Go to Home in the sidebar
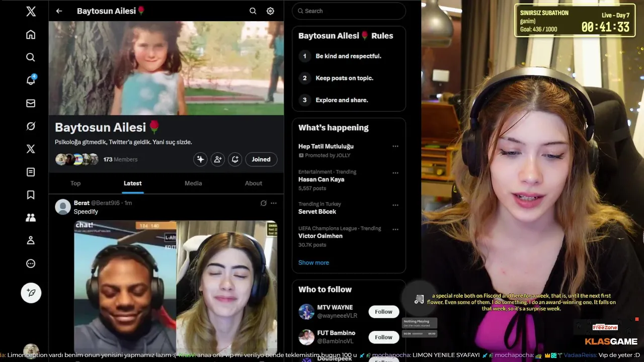The width and height of the screenshot is (644, 362). coord(31,34)
